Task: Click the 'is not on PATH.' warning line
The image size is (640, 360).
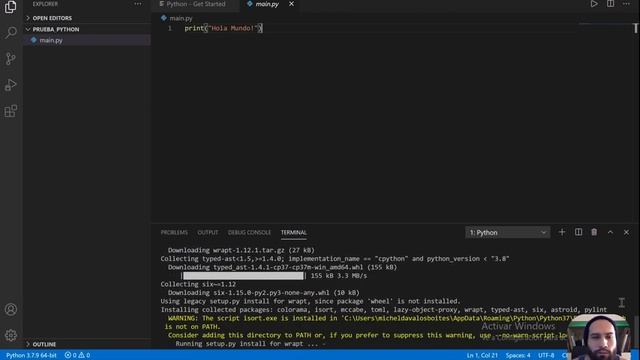Action: [192, 327]
